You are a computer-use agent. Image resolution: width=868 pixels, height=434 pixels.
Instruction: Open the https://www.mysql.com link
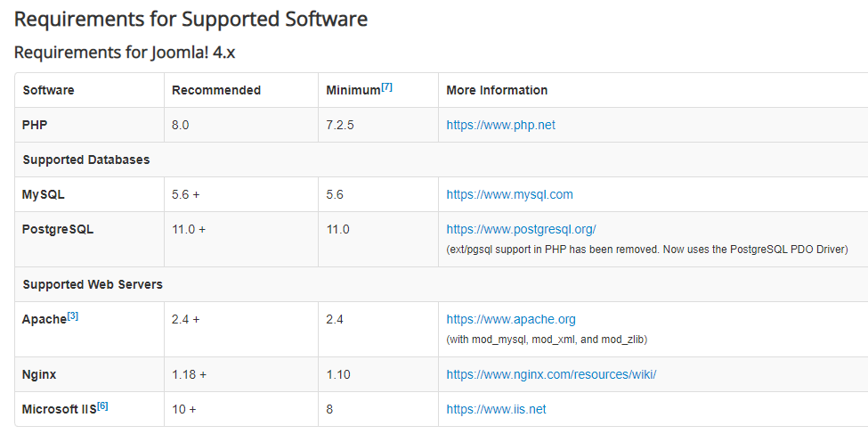[x=509, y=194]
